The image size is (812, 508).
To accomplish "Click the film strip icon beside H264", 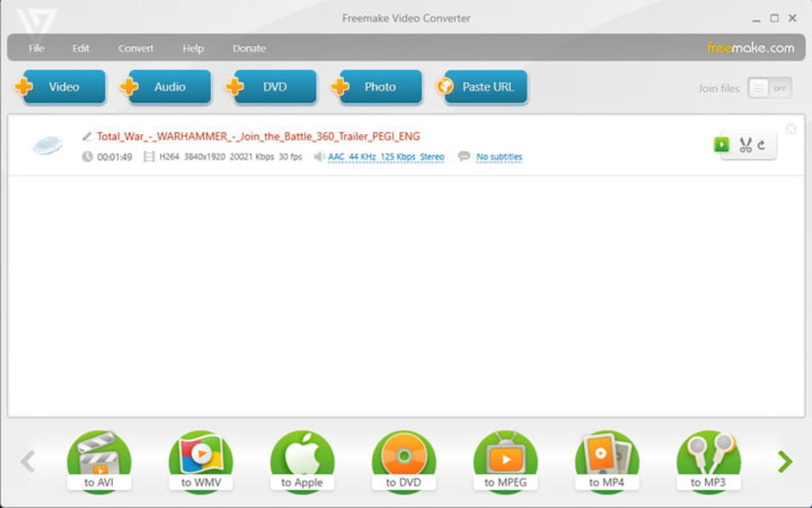I will [x=149, y=157].
